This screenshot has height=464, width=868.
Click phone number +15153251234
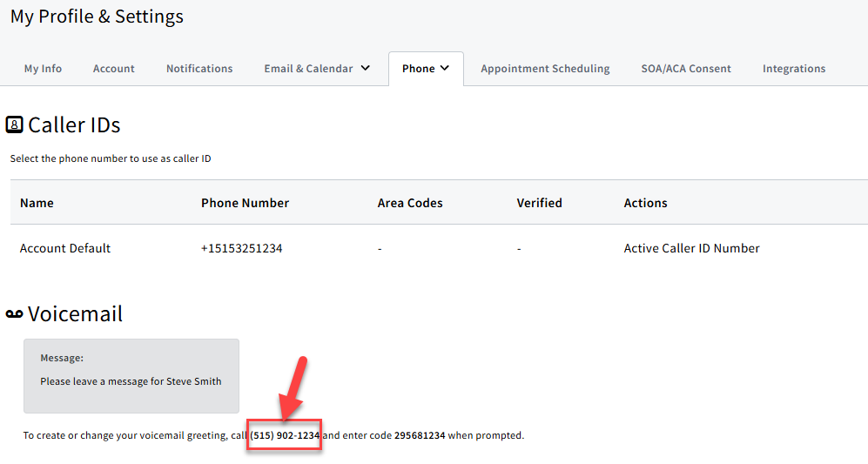pyautogui.click(x=241, y=248)
